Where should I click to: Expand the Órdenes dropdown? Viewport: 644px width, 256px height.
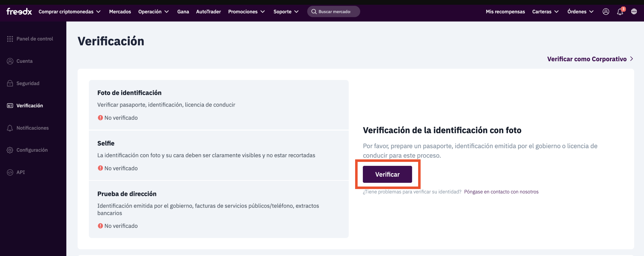point(580,11)
